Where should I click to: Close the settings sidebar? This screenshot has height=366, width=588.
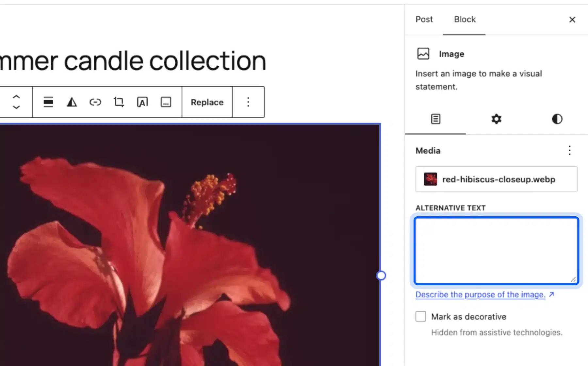(x=572, y=20)
